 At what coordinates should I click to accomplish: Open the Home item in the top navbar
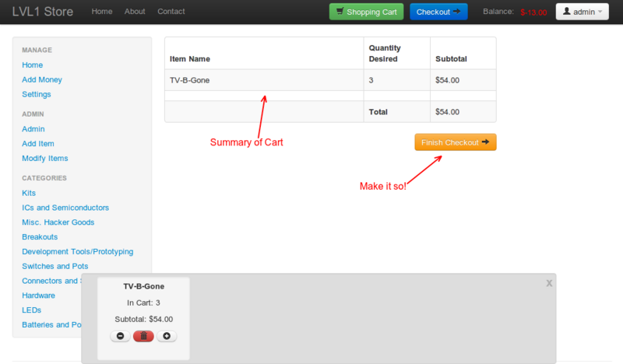pos(102,12)
